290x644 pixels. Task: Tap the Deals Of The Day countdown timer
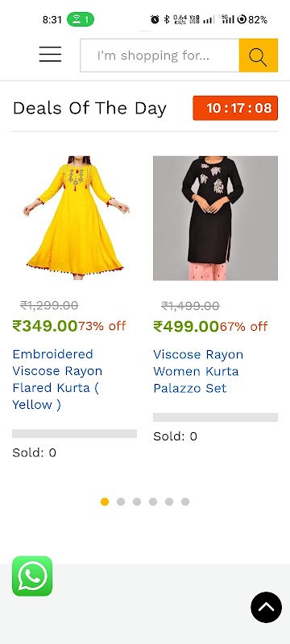(235, 108)
